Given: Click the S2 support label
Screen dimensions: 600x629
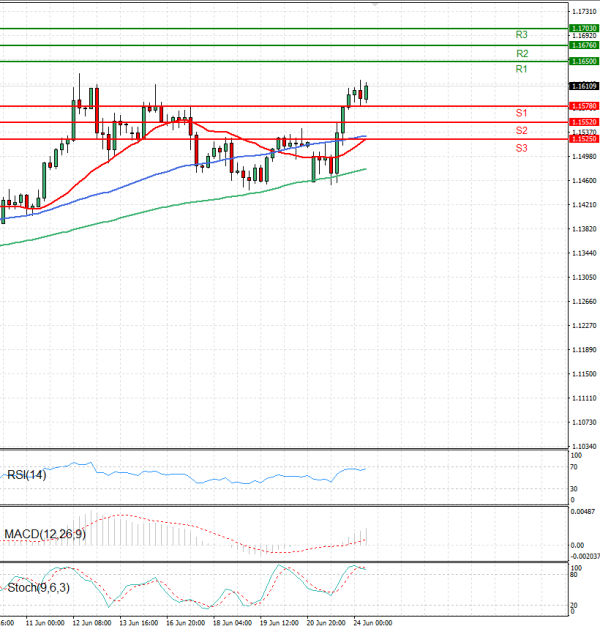Looking at the screenshot, I should [x=521, y=131].
